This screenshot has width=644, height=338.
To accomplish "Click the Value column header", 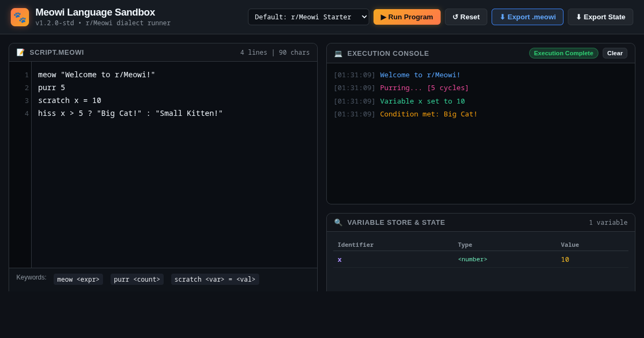I will click(x=570, y=245).
